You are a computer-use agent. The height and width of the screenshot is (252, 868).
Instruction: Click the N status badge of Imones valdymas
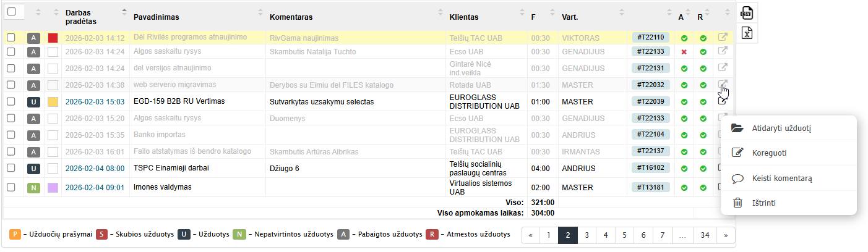coord(34,187)
